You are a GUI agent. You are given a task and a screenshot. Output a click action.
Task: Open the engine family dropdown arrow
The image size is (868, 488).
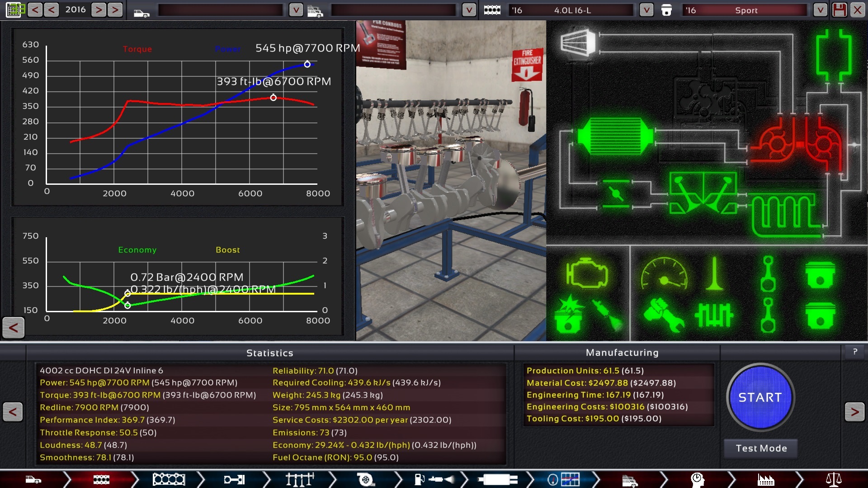pyautogui.click(x=646, y=10)
